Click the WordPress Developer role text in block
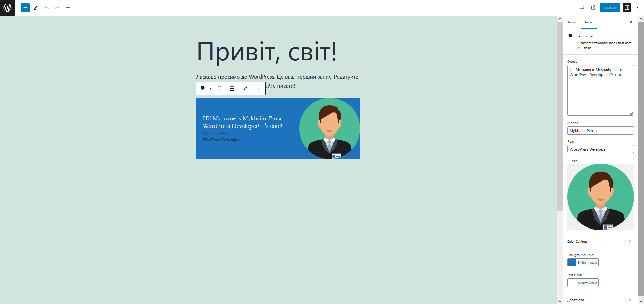This screenshot has width=644, height=304. point(221,140)
